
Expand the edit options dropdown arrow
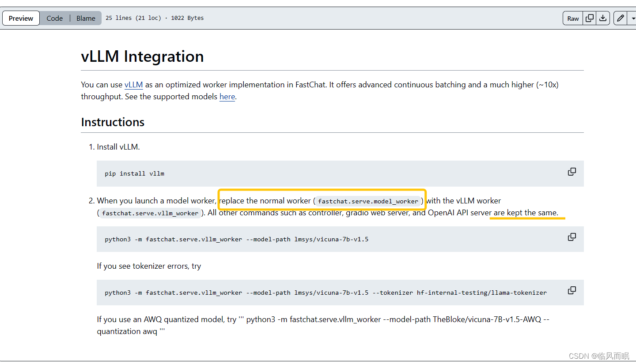pyautogui.click(x=632, y=18)
